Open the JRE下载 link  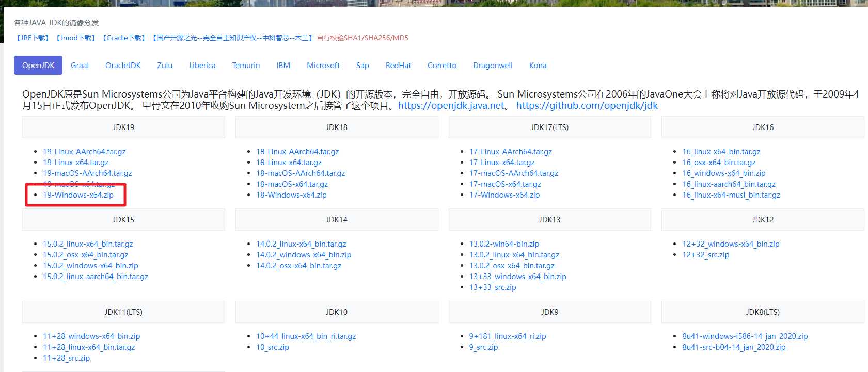[x=32, y=38]
